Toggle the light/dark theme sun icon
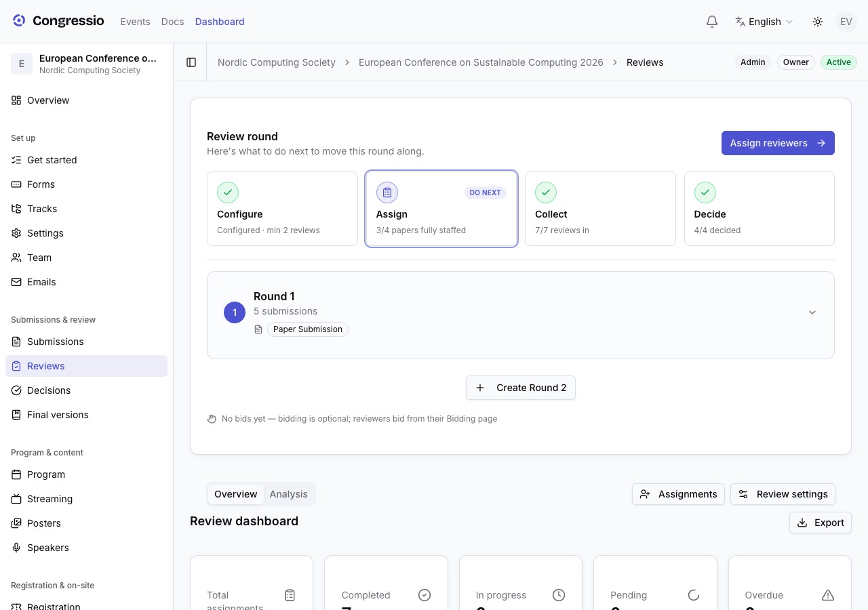868x610 pixels. 818,22
